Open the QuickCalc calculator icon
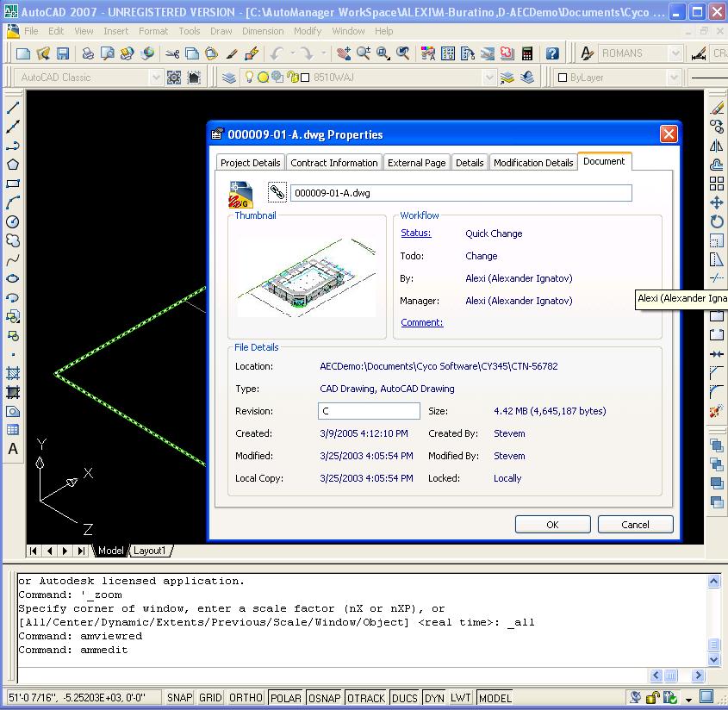 coord(526,53)
